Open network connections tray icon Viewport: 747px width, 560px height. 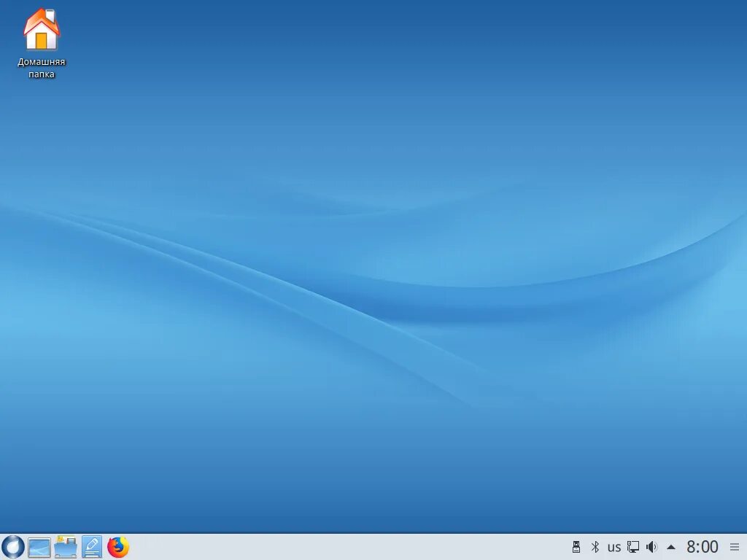(632, 547)
